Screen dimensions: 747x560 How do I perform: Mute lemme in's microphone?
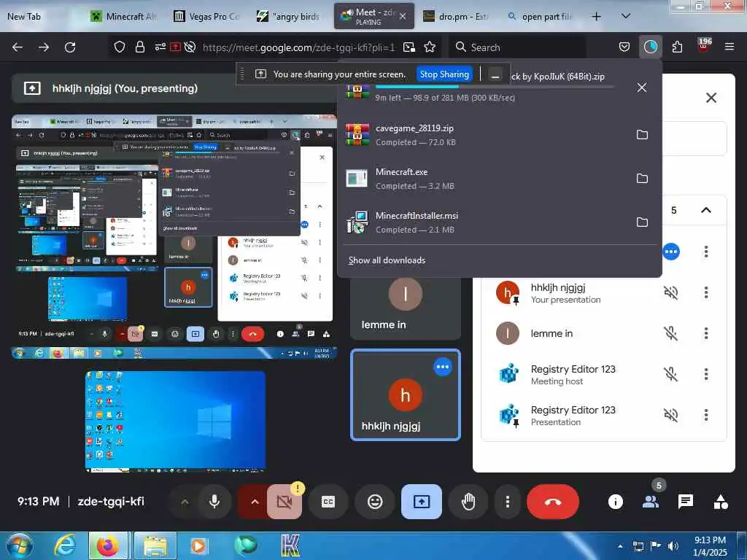[x=671, y=332]
